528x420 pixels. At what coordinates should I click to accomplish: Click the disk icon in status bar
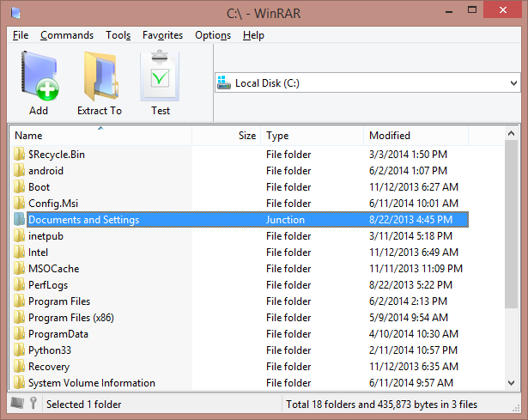pyautogui.click(x=17, y=403)
